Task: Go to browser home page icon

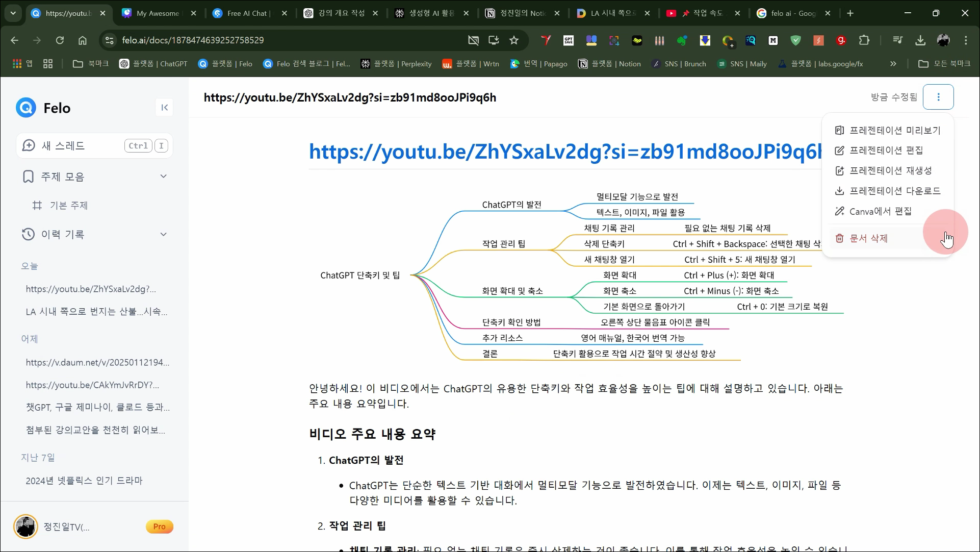Action: (83, 40)
